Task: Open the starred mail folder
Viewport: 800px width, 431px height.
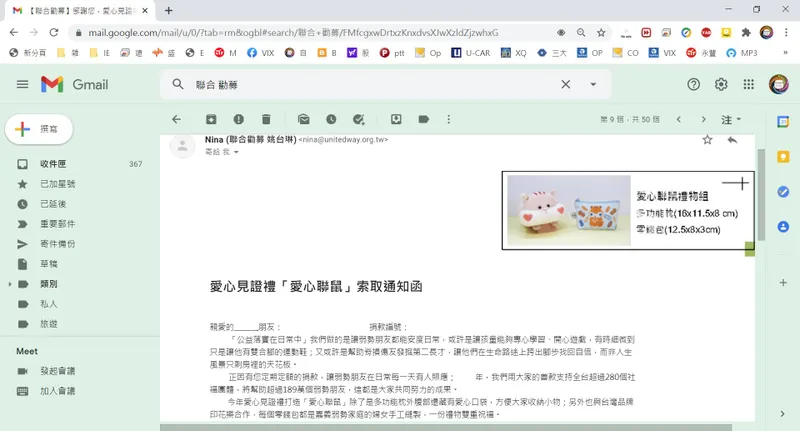Action: pyautogui.click(x=79, y=184)
